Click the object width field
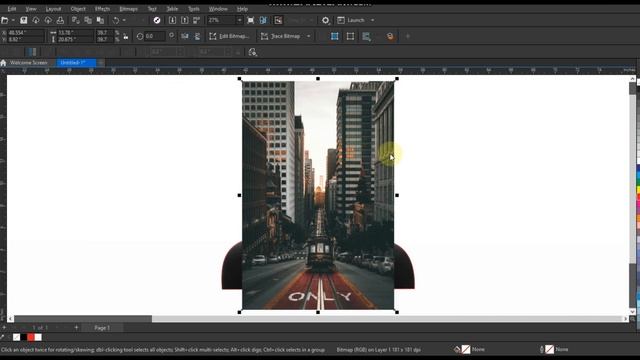 pyautogui.click(x=76, y=33)
